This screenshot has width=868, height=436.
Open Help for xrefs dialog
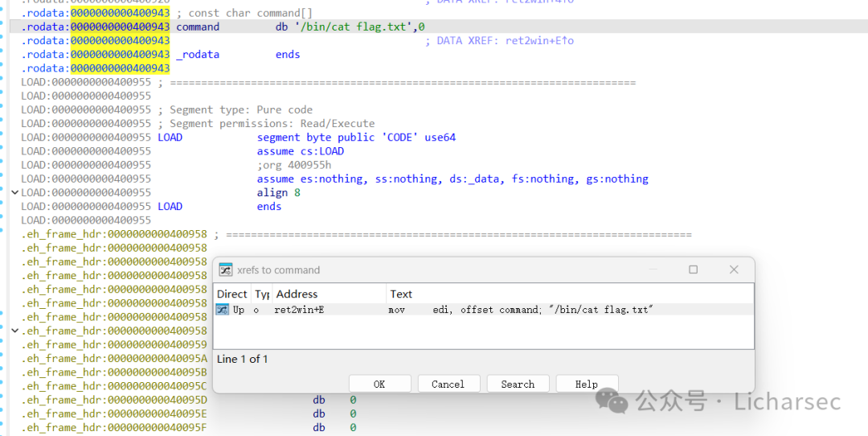(x=586, y=384)
